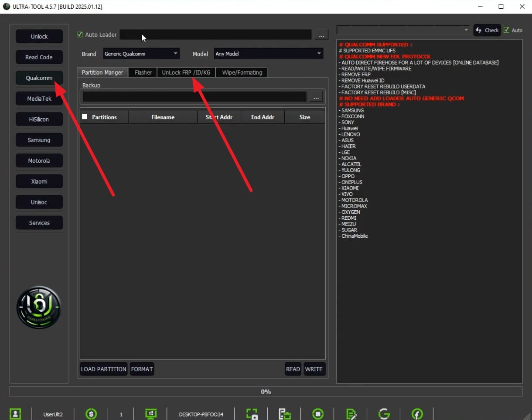532x420 pixels.
Task: Click the Backup path input field
Action: coord(194,97)
